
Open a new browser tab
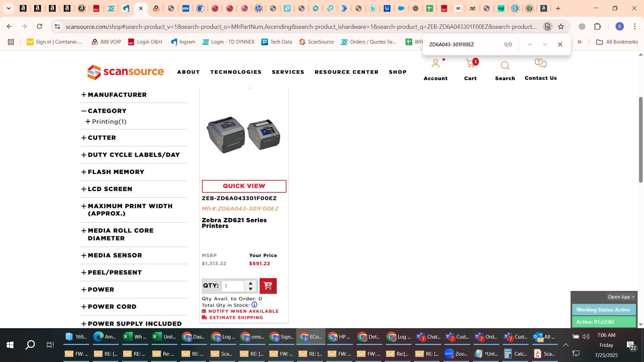(x=558, y=8)
